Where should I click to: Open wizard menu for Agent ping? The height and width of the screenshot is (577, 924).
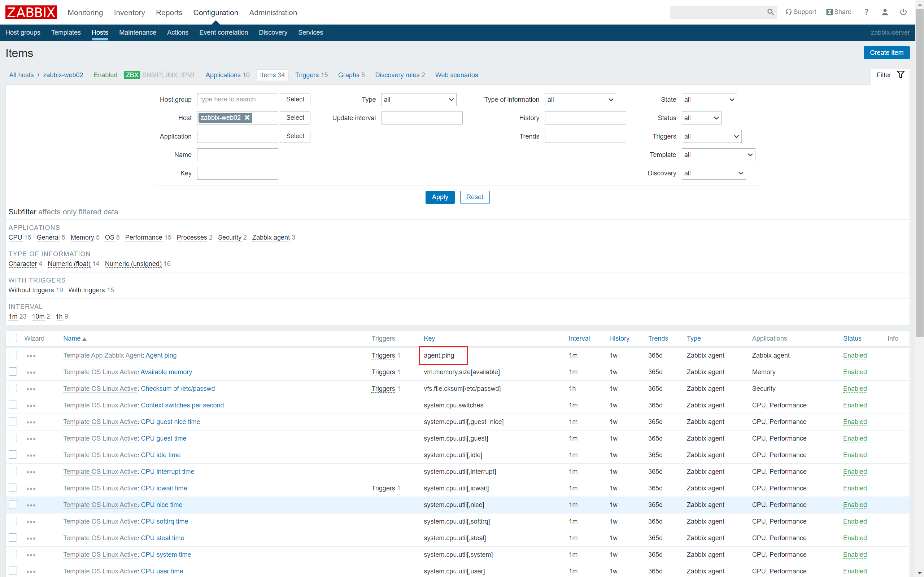31,356
